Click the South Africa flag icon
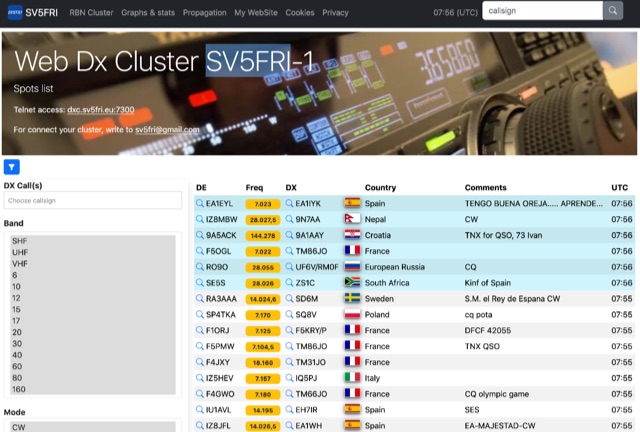Viewport: 640px width, 432px height. click(x=352, y=282)
